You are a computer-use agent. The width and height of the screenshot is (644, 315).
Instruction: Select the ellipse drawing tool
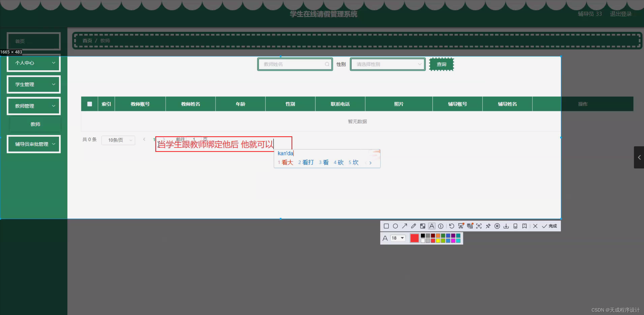[395, 226]
